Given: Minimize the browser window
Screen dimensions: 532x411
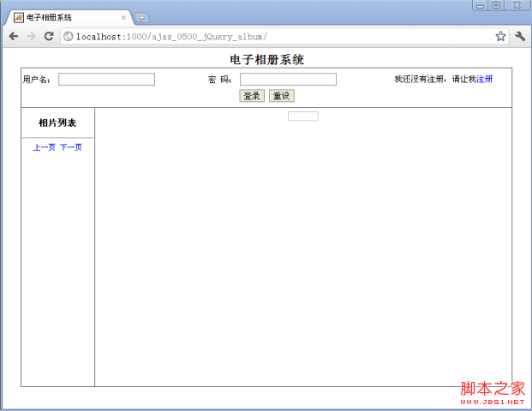Looking at the screenshot, I should [x=480, y=5].
